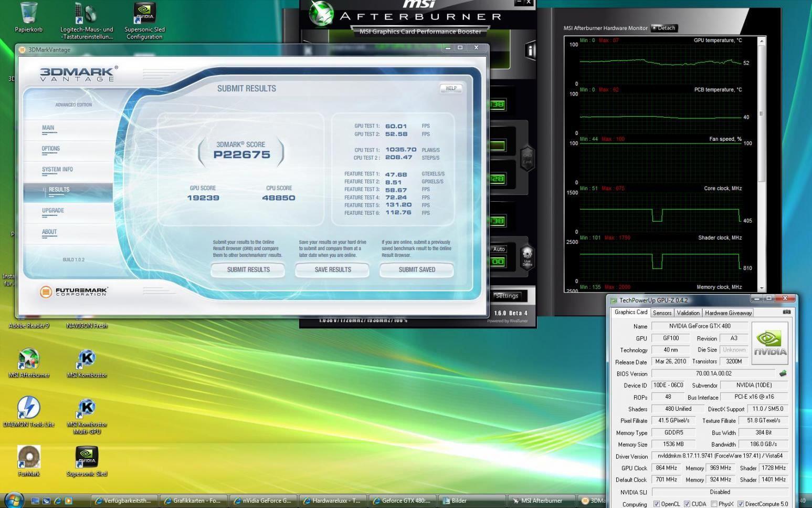Click the Show Desktop quick launch icon
The height and width of the screenshot is (508, 812).
click(x=35, y=501)
